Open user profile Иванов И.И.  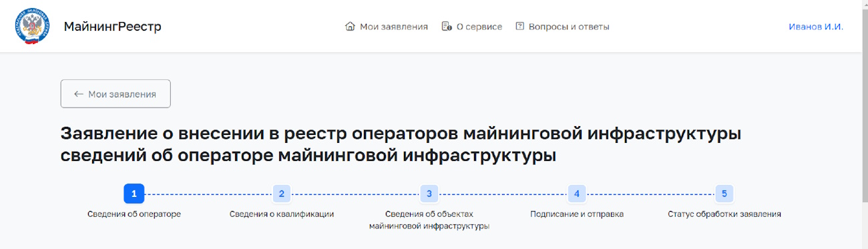pos(816,27)
